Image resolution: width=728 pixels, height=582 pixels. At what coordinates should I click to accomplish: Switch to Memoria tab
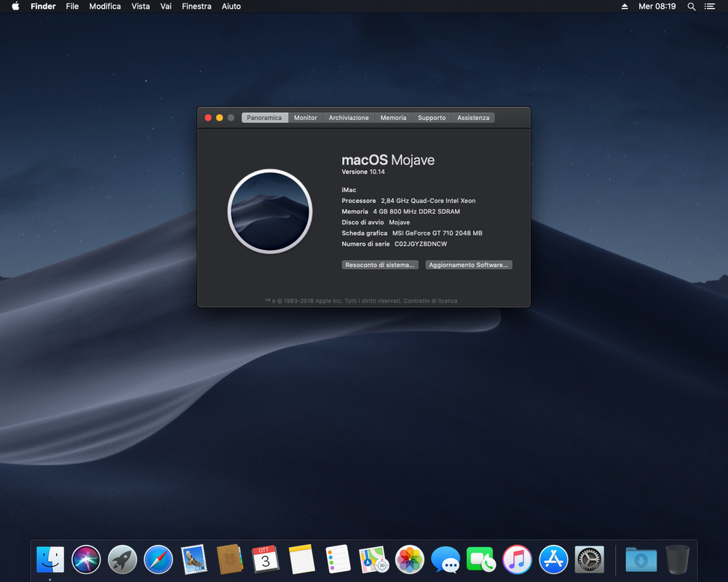pyautogui.click(x=393, y=117)
